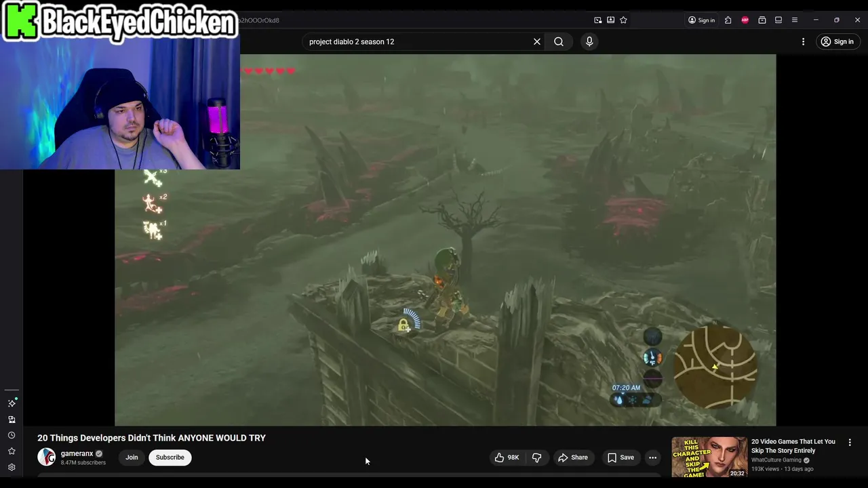Screen dimensions: 868x488
Task: Dislike the video
Action: (x=537, y=457)
